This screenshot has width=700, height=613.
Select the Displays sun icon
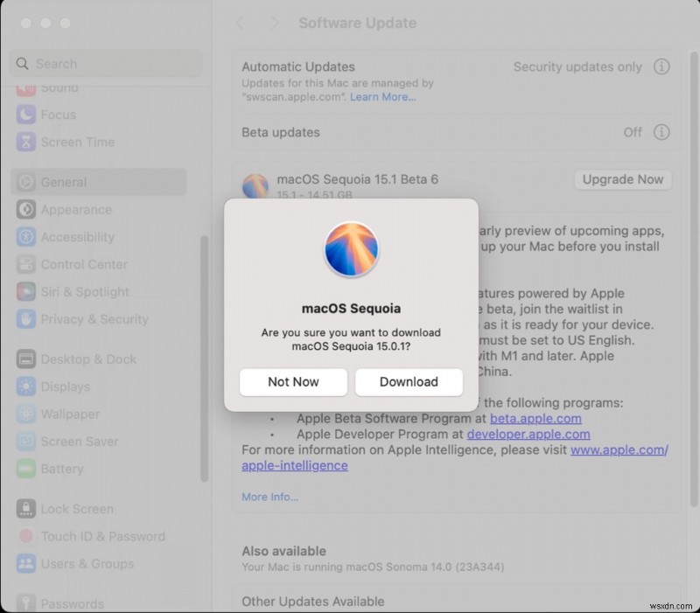coord(26,387)
